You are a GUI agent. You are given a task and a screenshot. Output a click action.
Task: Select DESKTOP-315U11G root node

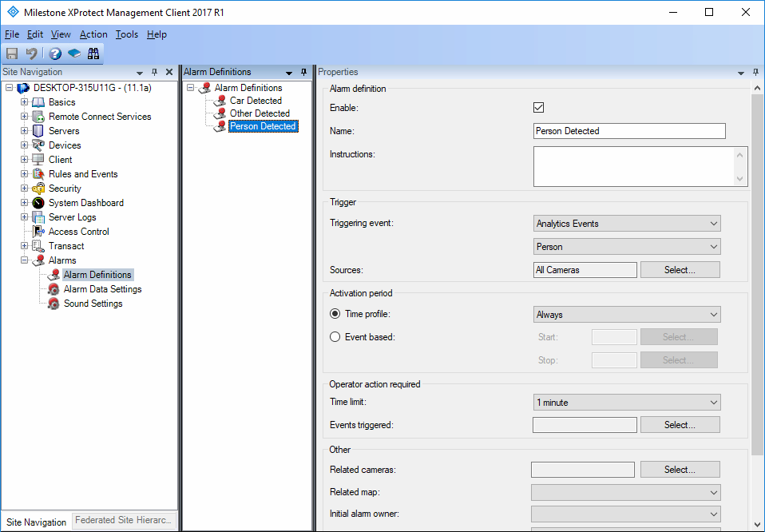pyautogui.click(x=92, y=88)
